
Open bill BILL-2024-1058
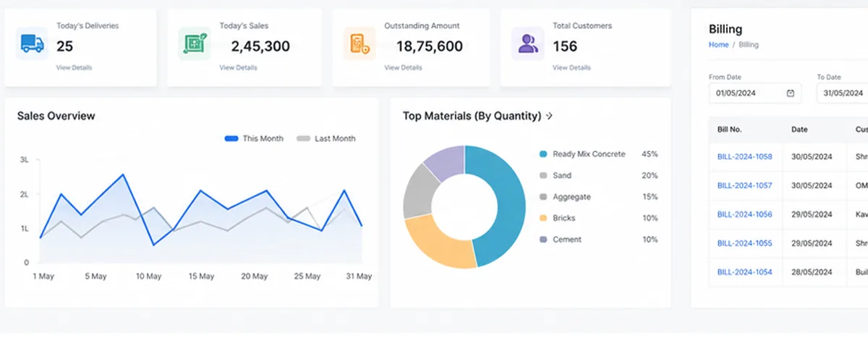[744, 156]
